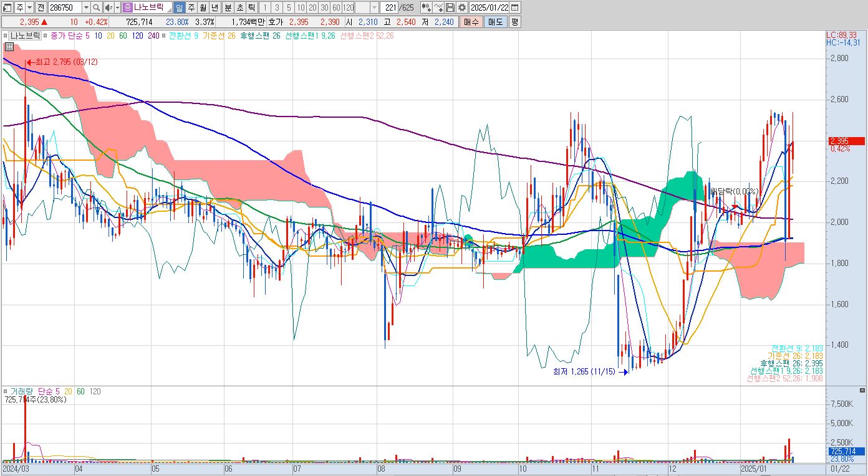Switch to minute '분' chart period
The image size is (868, 476).
point(227,7)
